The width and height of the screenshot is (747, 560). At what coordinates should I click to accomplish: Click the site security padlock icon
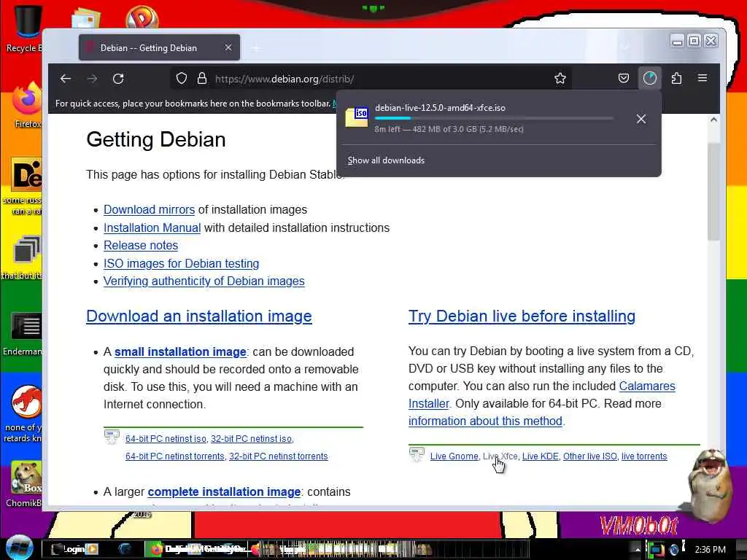202,79
